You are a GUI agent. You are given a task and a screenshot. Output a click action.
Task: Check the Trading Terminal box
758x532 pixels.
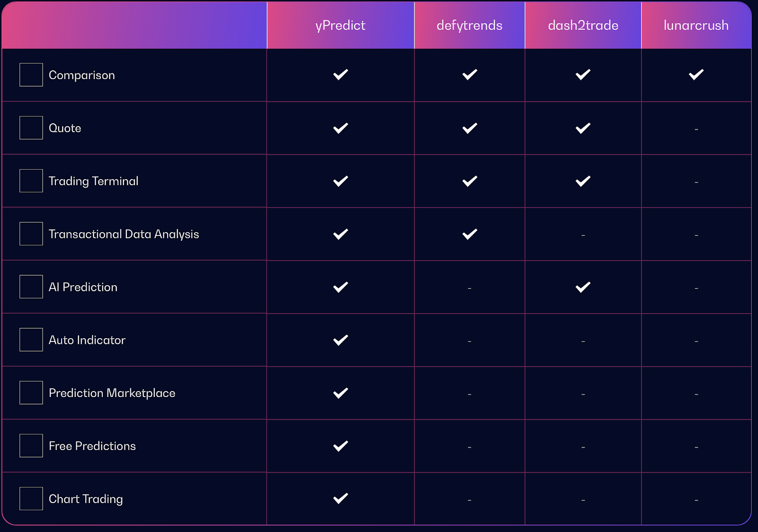tap(31, 181)
